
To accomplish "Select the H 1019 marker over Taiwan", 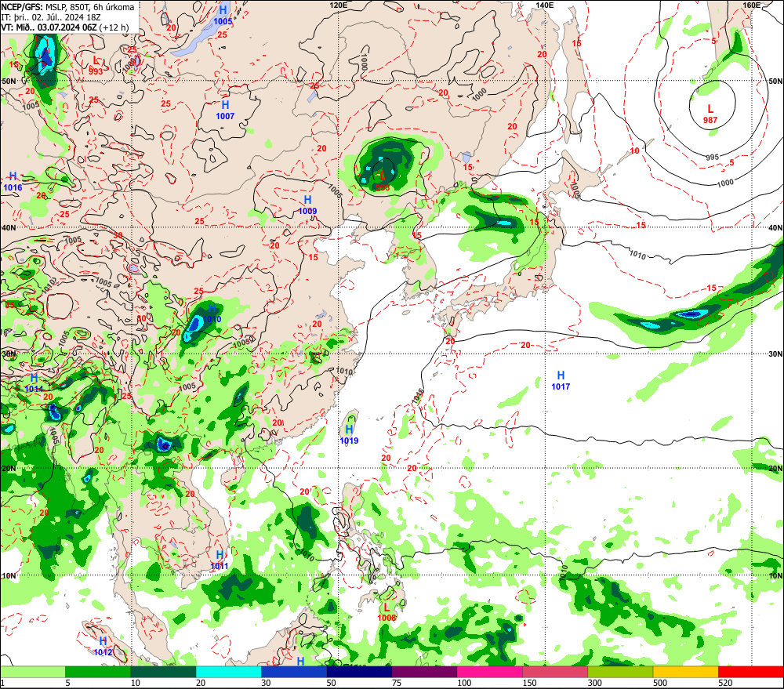I will [x=349, y=434].
